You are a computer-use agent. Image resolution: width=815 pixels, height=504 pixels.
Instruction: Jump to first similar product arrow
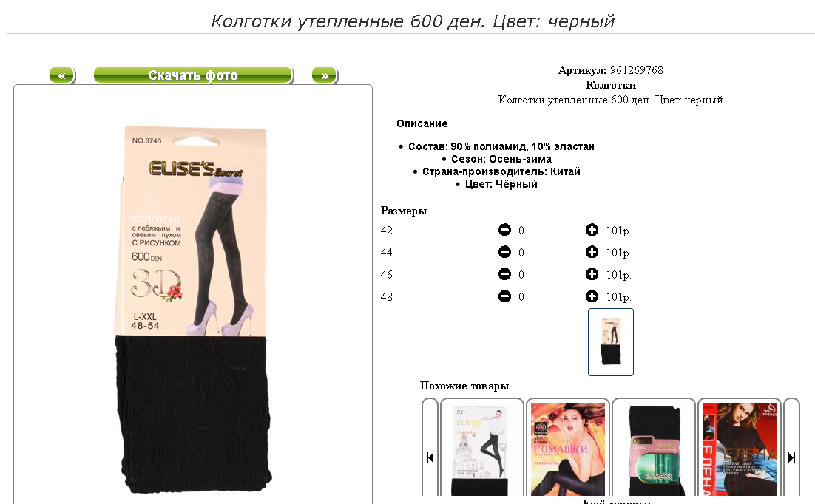[430, 457]
